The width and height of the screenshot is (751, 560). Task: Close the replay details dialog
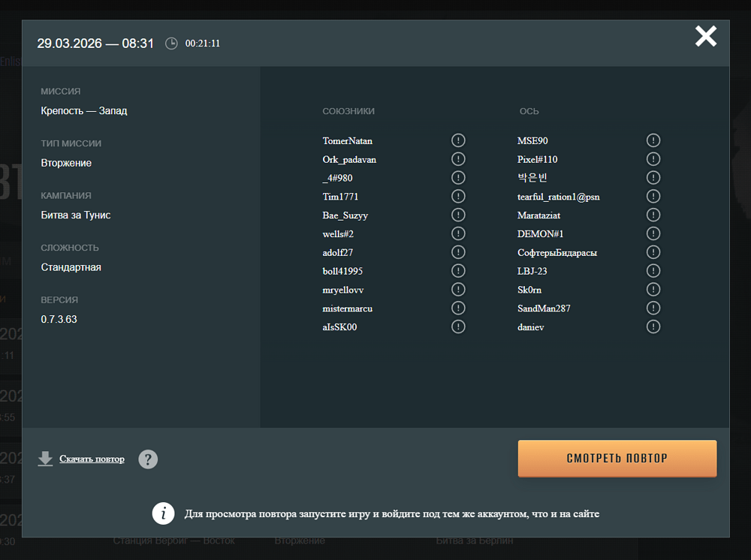coord(705,36)
